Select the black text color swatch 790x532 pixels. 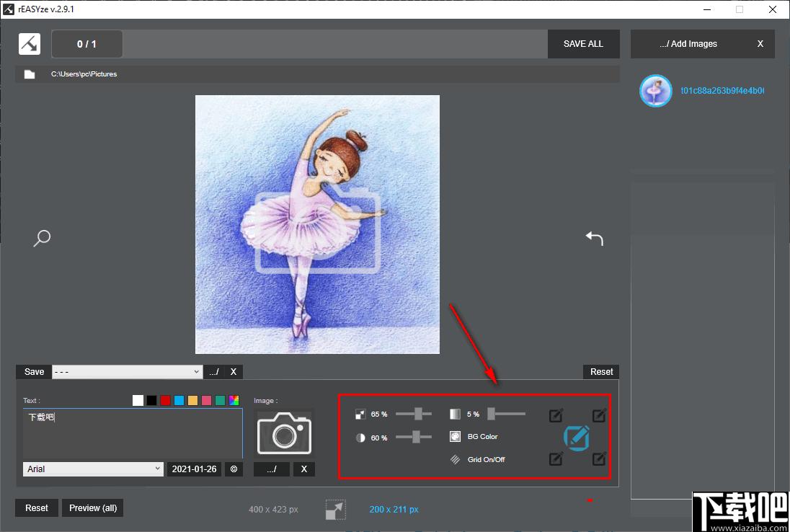(151, 401)
